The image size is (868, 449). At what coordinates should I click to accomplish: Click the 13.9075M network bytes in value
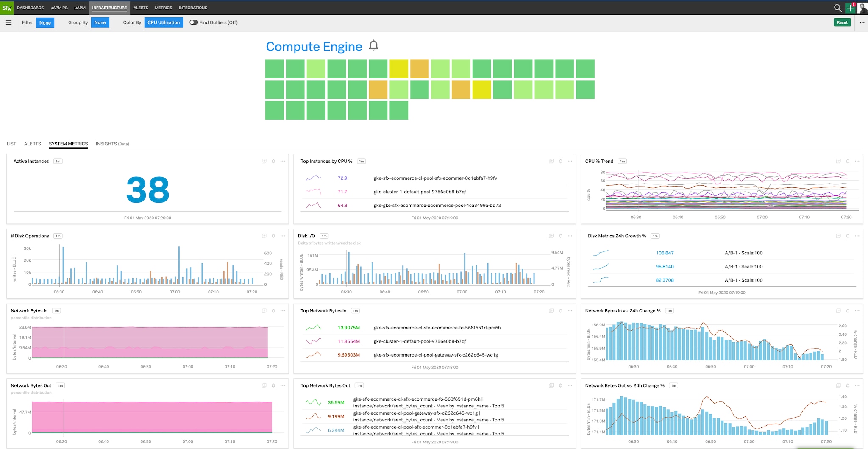(x=348, y=328)
